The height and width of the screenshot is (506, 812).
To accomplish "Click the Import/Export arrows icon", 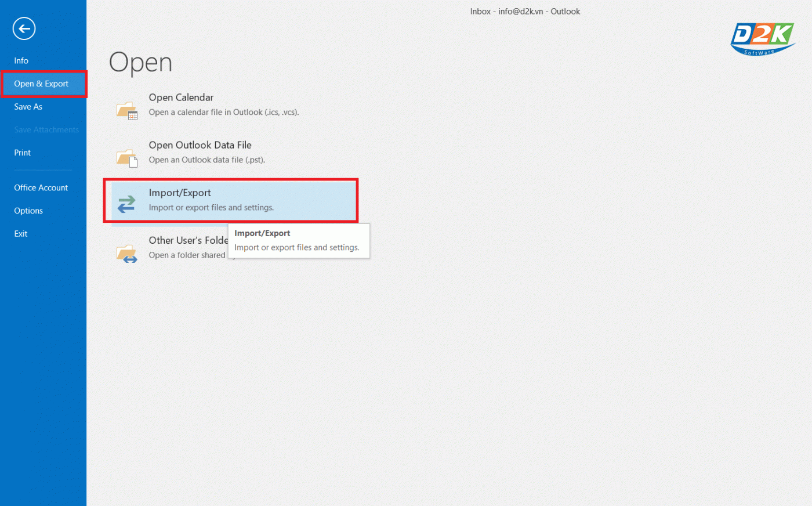I will [x=126, y=204].
